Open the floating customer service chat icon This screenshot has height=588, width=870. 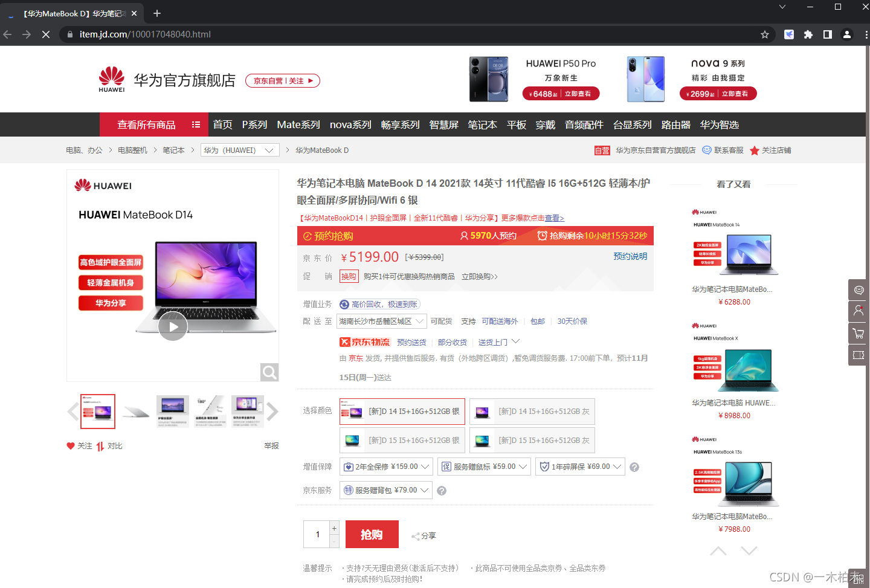[x=858, y=289]
